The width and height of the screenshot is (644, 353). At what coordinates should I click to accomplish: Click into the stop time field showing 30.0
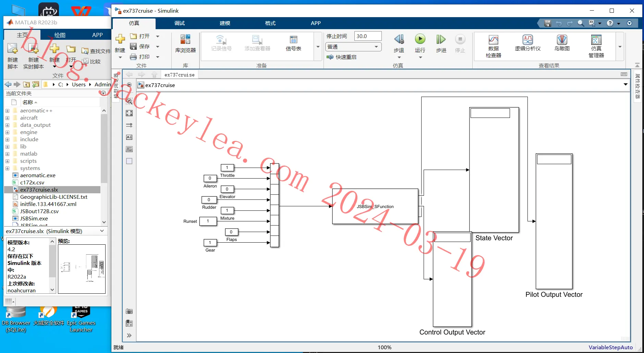[368, 36]
